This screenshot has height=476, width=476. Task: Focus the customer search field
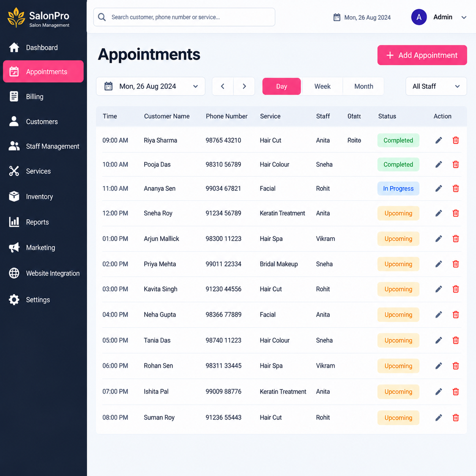tap(184, 17)
